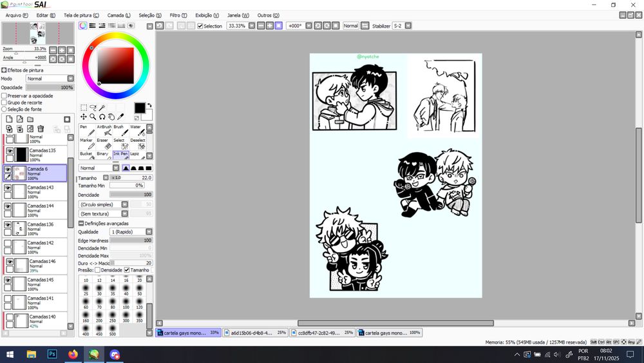Delete the selected layer with trash icon
This screenshot has width=644, height=363.
tap(40, 129)
